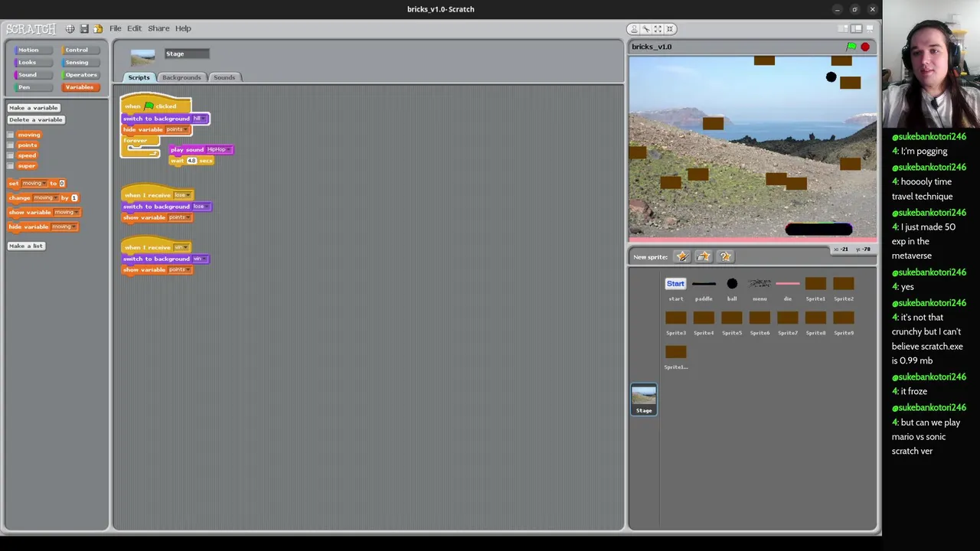
Task: Click the floppy disk save icon
Action: [84, 29]
